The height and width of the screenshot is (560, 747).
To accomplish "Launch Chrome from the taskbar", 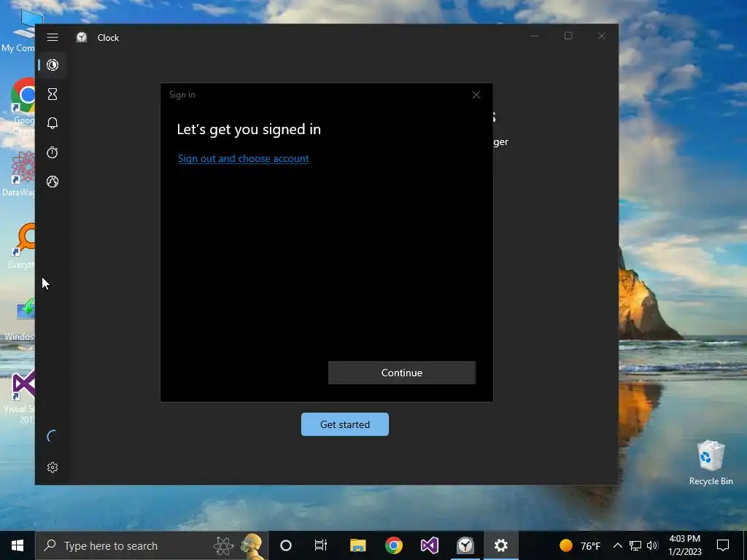I will tap(393, 545).
